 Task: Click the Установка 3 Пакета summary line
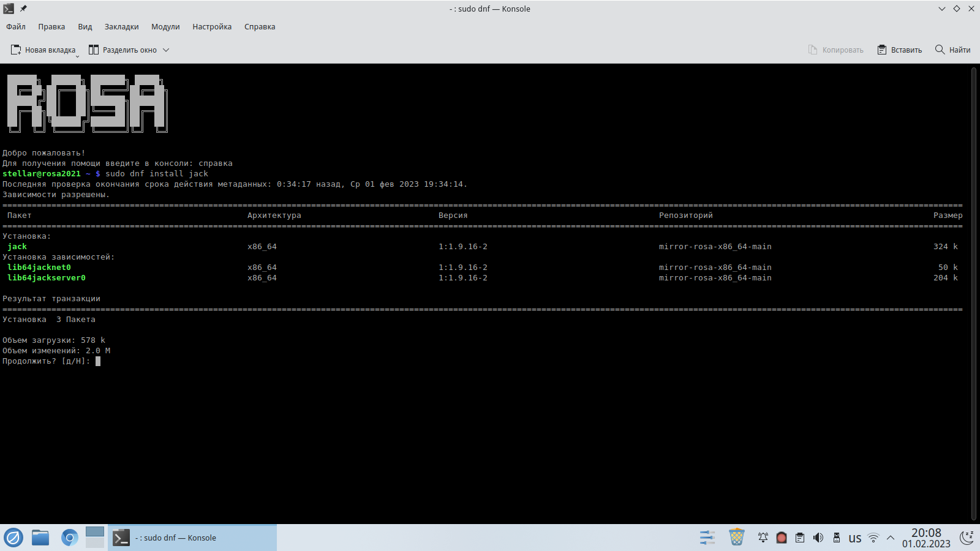coord(49,320)
